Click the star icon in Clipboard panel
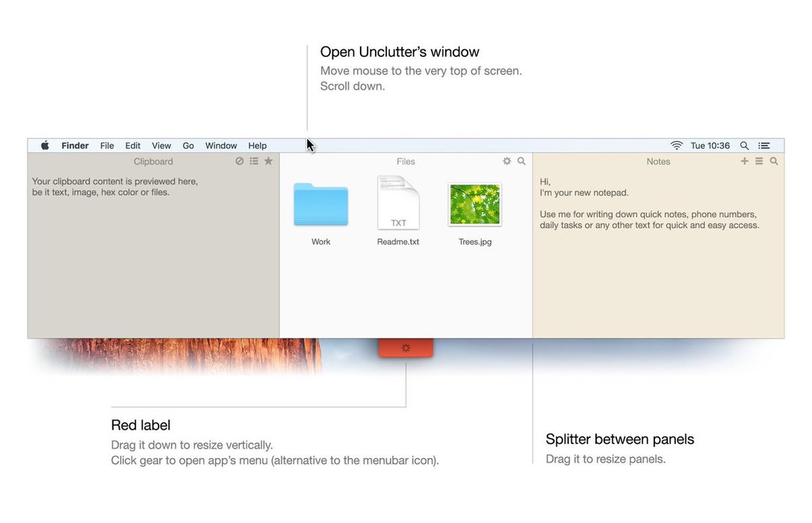812x523 pixels. click(x=268, y=161)
